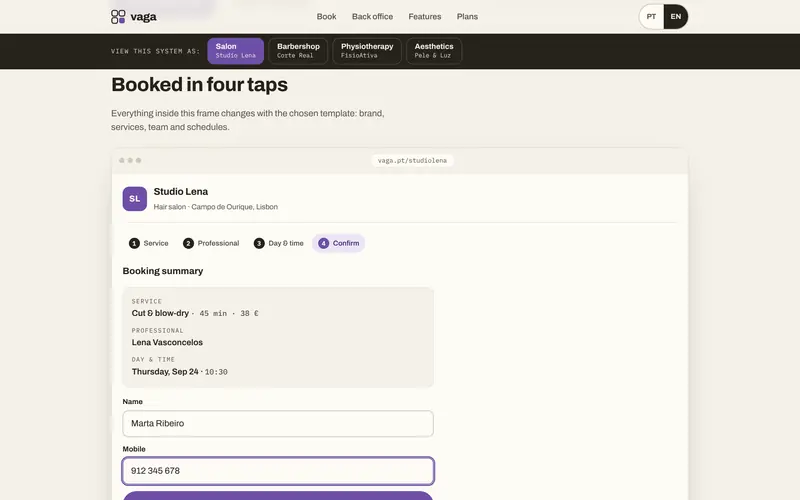Switch language to PT
The height and width of the screenshot is (500, 800).
[651, 17]
